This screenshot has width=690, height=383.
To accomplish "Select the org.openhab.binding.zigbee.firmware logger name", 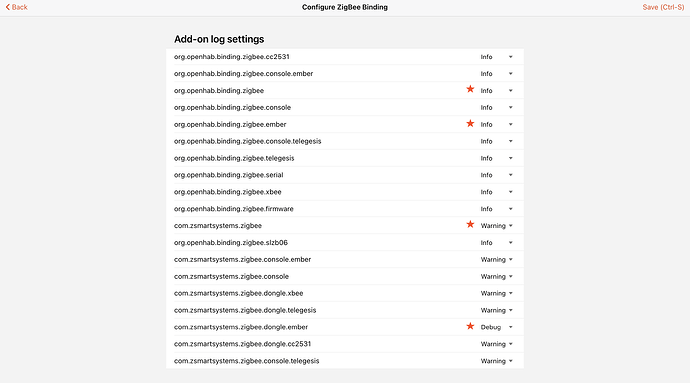I will (234, 209).
